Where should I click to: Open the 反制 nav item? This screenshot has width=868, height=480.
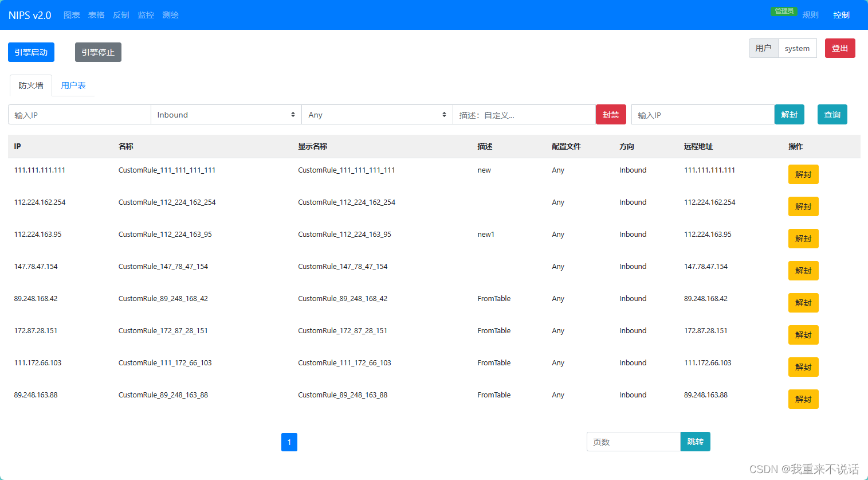pyautogui.click(x=121, y=15)
